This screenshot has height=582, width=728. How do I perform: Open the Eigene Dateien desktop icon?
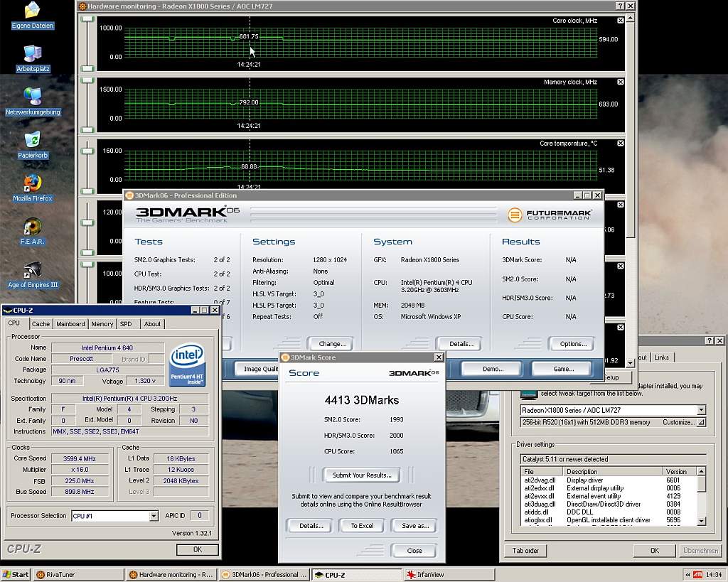coord(33,14)
